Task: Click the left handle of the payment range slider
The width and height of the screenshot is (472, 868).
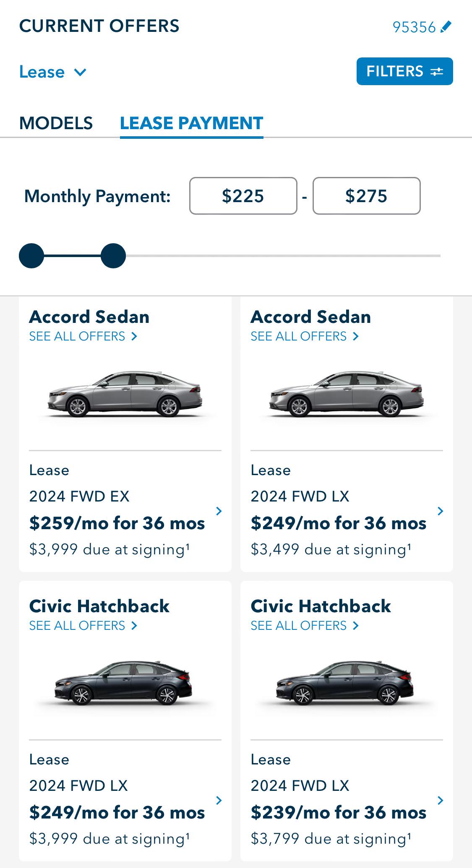Action: 31,255
